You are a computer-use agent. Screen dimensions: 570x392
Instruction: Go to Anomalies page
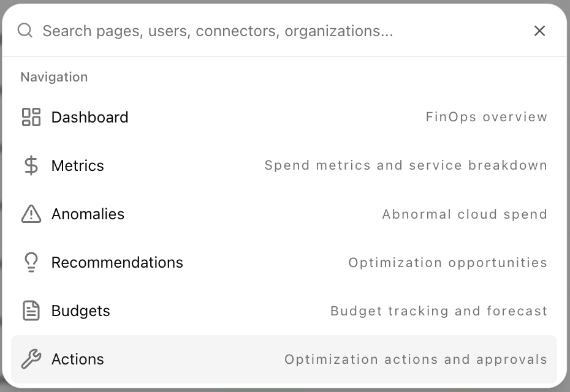click(x=88, y=214)
